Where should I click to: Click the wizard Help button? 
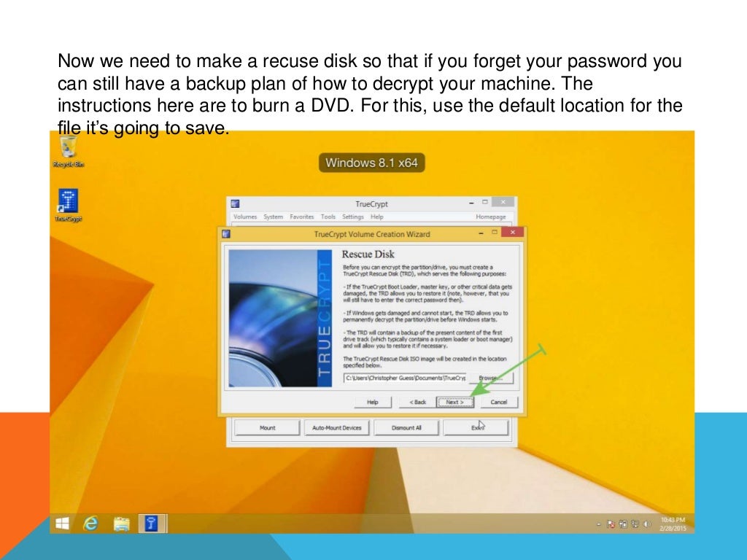point(373,402)
